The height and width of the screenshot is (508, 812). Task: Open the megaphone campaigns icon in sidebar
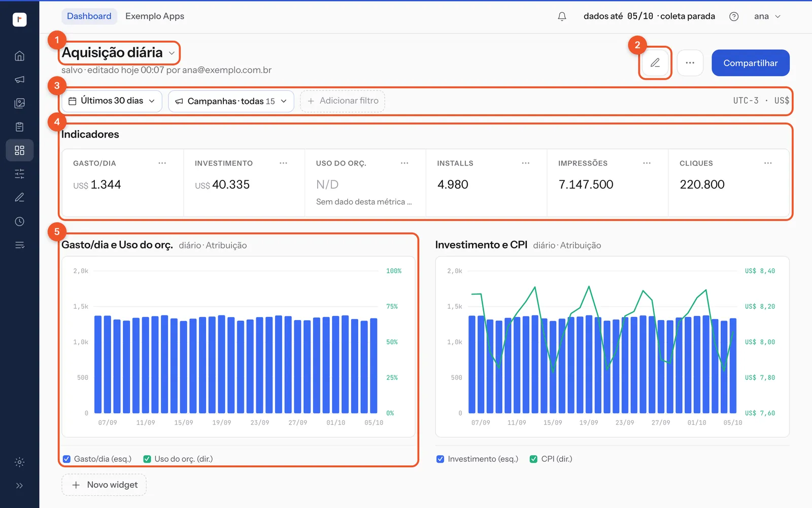19,80
